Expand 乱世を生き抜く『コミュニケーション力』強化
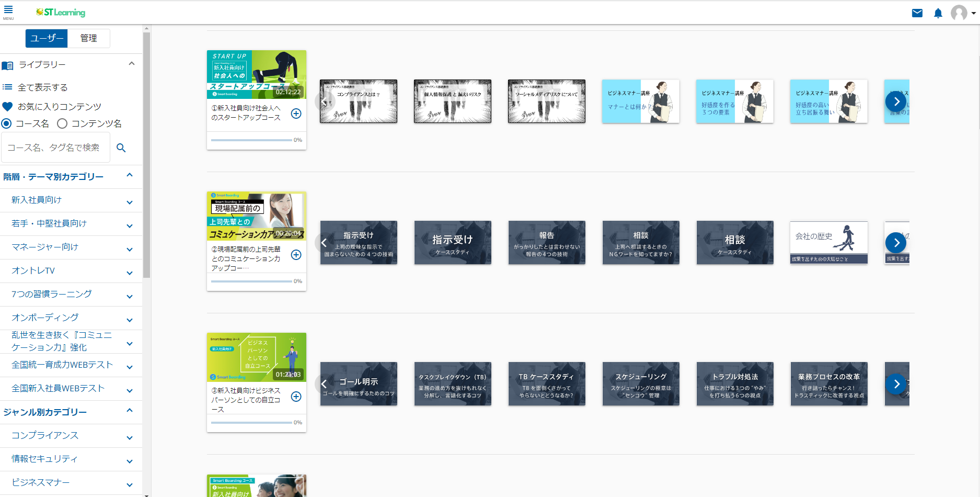Viewport: 980px width, 497px height. coord(130,344)
